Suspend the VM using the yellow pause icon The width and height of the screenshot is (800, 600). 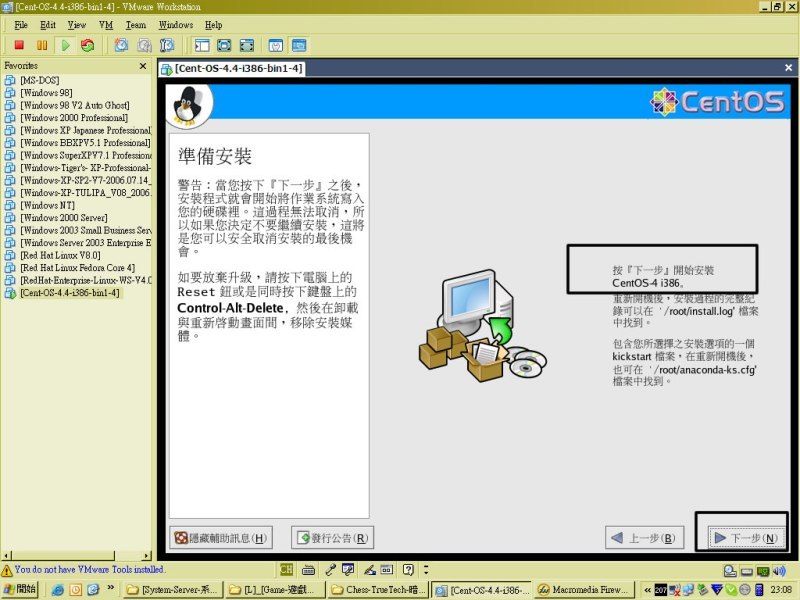[42, 45]
